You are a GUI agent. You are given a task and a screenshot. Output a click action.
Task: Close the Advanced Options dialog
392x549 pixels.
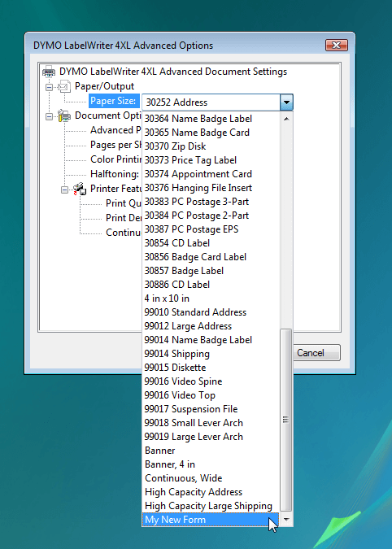(x=337, y=46)
